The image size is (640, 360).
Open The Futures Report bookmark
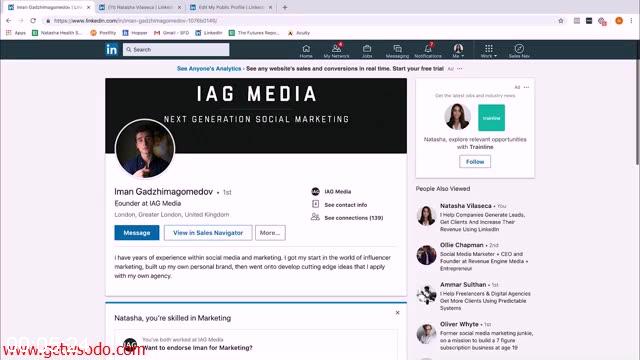pos(254,33)
